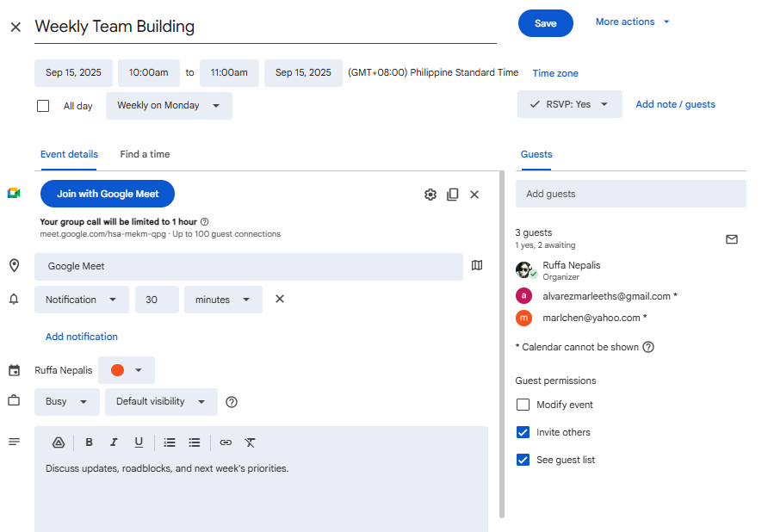768x532 pixels.
Task: Click the Google Meet location field
Action: pos(248,267)
